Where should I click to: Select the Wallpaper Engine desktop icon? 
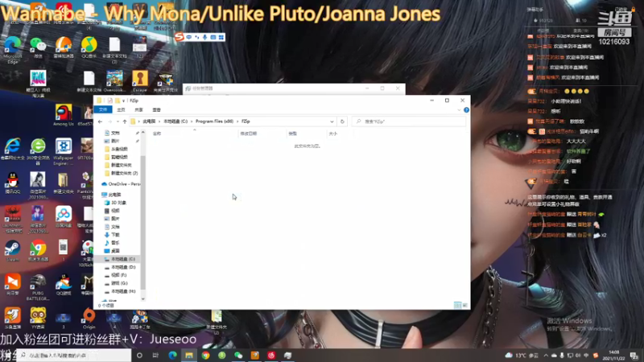[64, 152]
